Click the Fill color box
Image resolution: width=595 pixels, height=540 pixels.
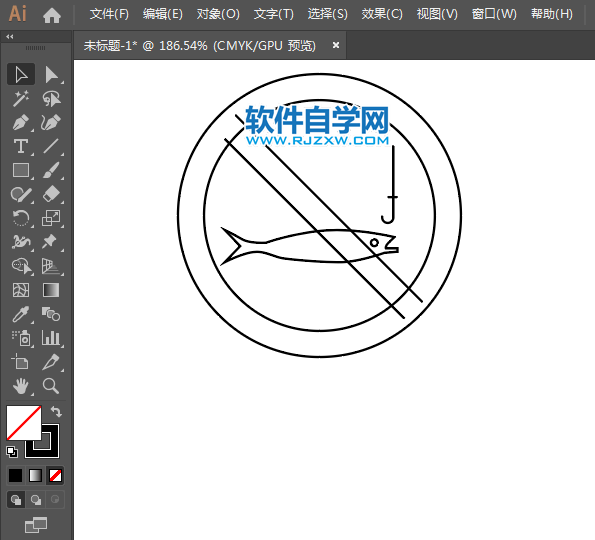(24, 423)
